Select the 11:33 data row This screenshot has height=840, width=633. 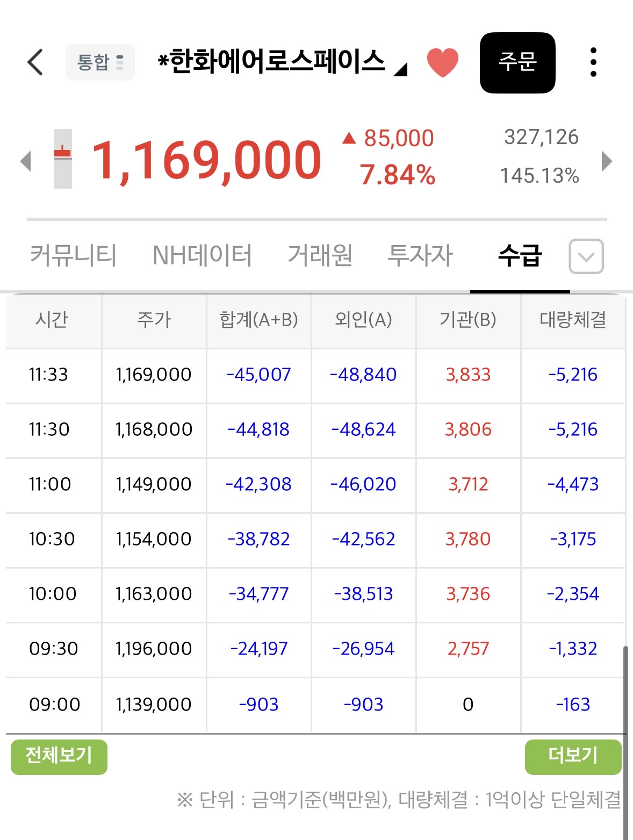click(x=315, y=375)
